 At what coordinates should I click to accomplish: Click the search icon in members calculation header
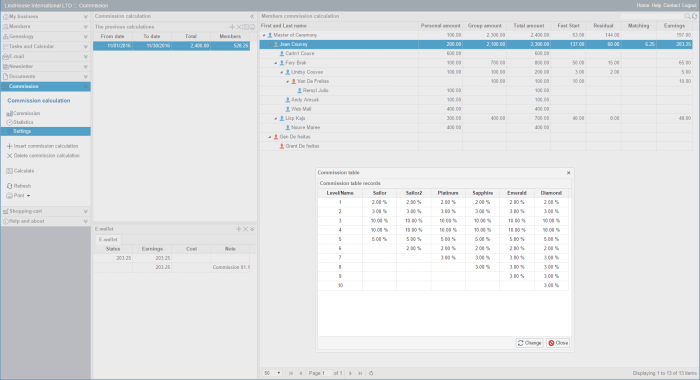coord(688,16)
